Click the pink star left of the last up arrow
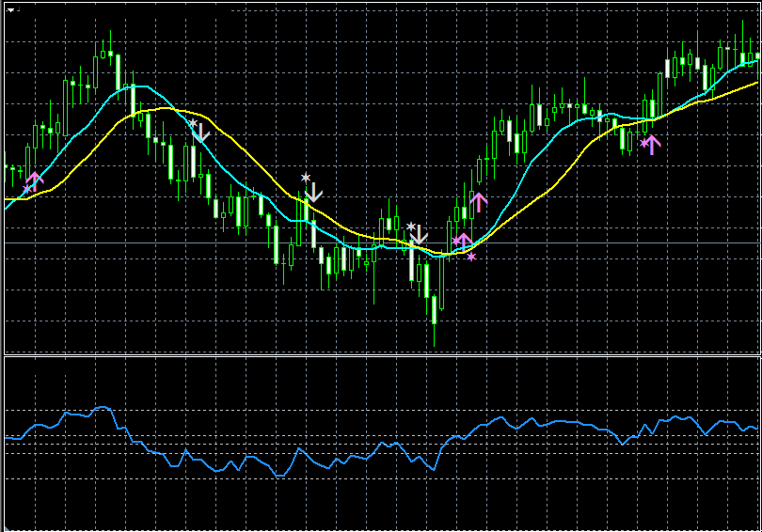Image resolution: width=762 pixels, height=532 pixels. pos(644,143)
